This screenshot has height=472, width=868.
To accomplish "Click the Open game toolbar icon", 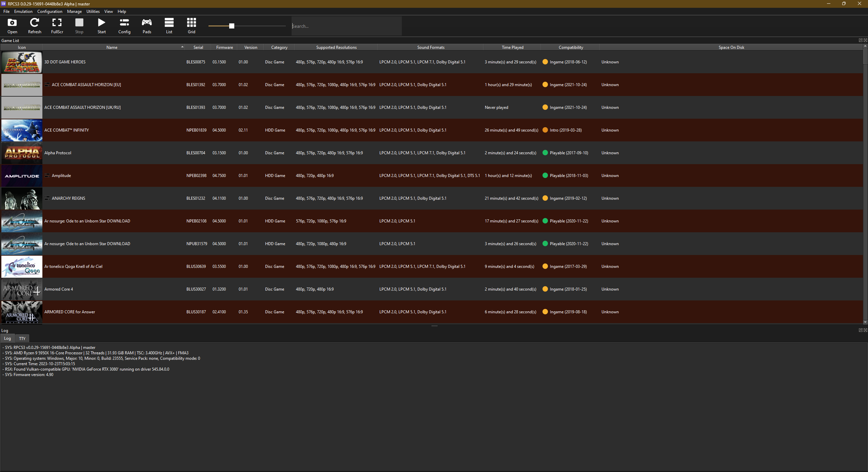I will pos(12,26).
